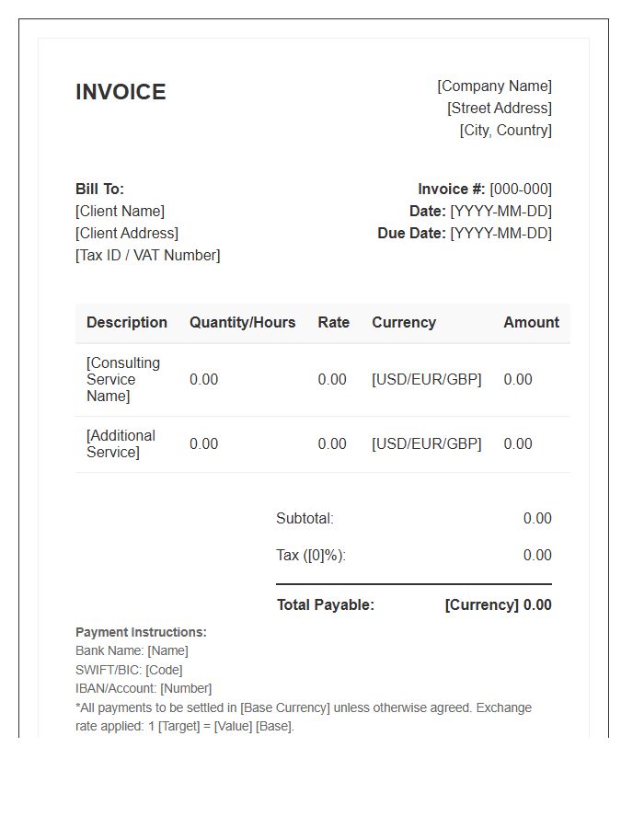Click the Bank Name: [Name] line
Screen dimensions: 644x828
132,651
